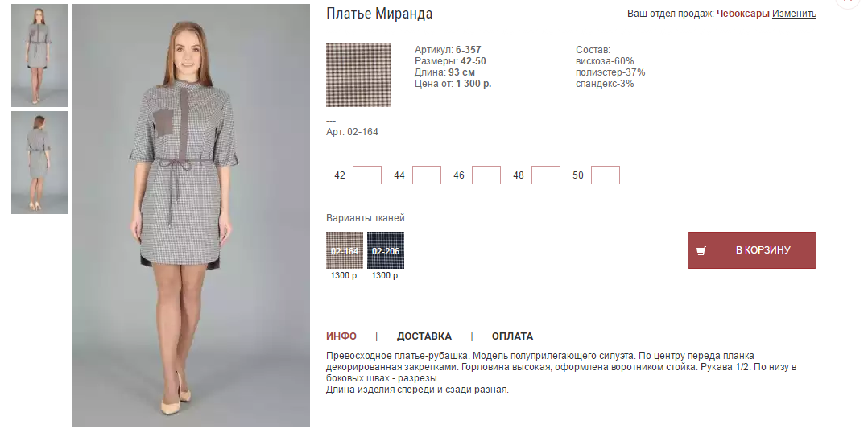Click Изменить to change sales department

[794, 13]
